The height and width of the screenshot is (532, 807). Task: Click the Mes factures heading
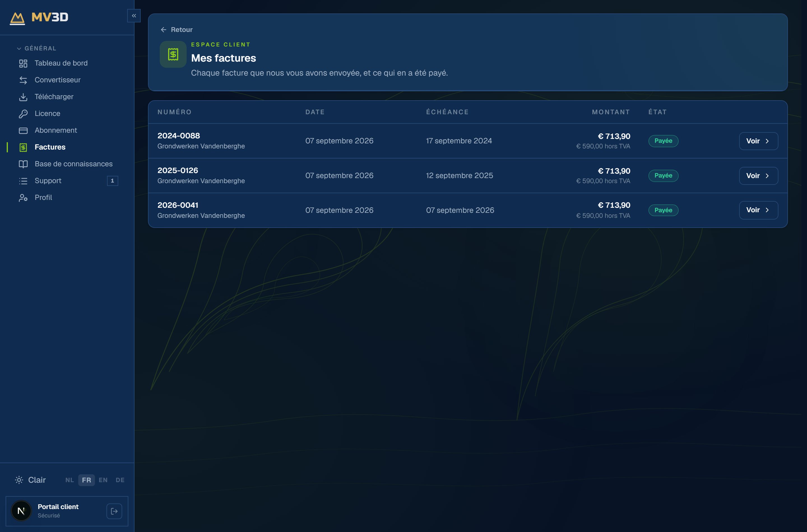[223, 58]
